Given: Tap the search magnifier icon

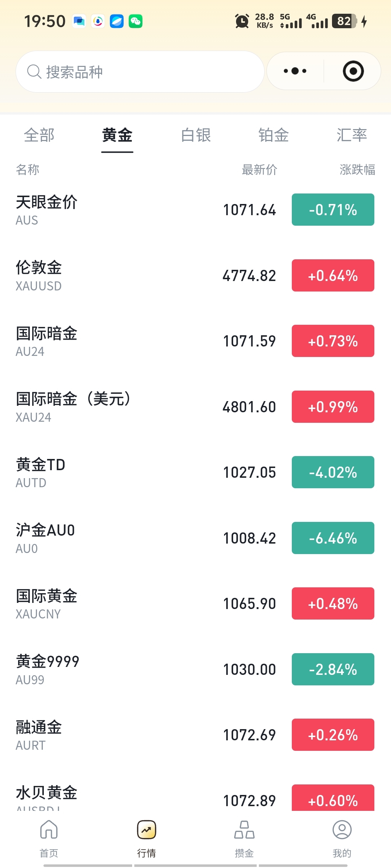Looking at the screenshot, I should click(34, 72).
